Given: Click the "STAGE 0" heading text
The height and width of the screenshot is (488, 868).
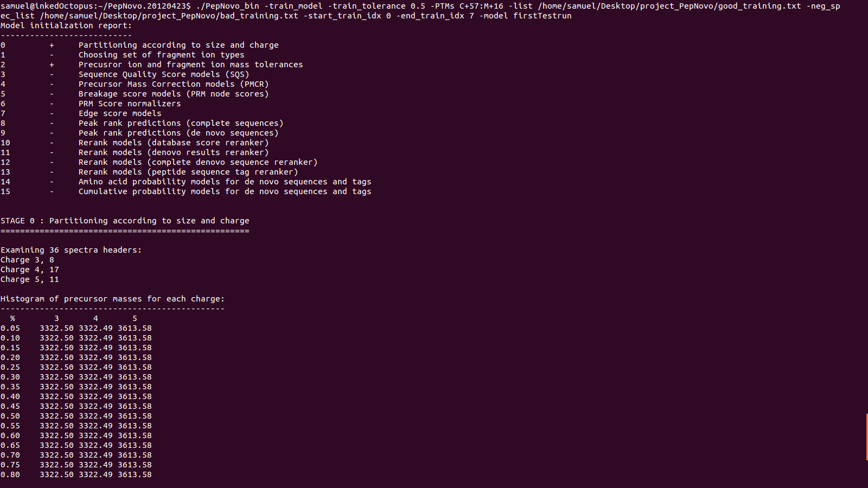Looking at the screenshot, I should click(17, 221).
